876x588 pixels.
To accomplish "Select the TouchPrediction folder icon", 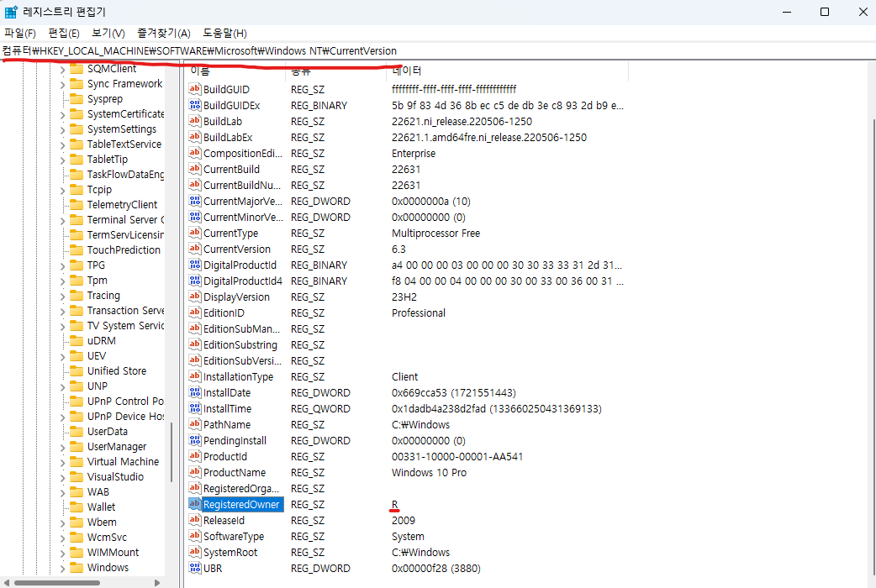I will coord(77,250).
